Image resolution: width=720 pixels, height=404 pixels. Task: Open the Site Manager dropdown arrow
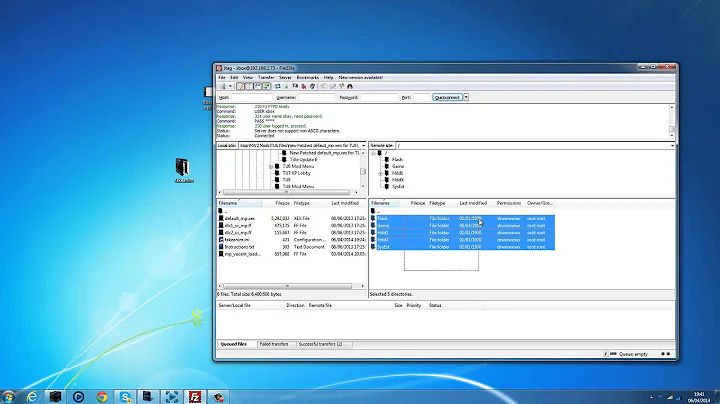click(x=231, y=86)
